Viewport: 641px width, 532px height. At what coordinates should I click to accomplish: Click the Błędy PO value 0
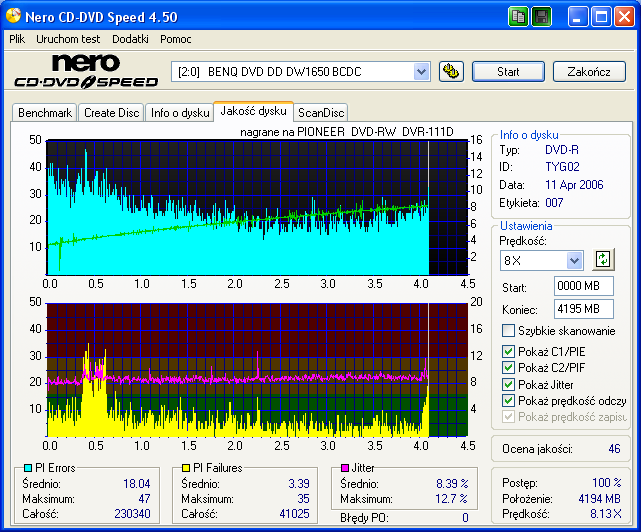465,518
